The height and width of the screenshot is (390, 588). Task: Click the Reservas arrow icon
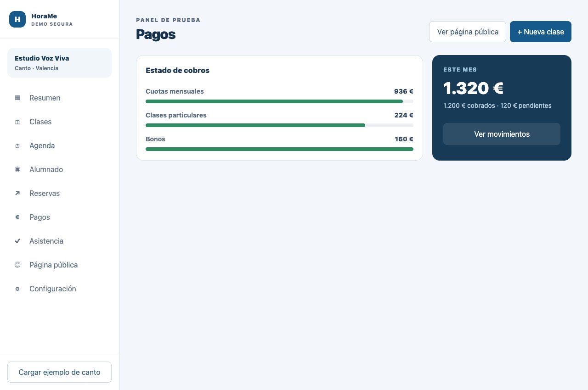point(17,193)
